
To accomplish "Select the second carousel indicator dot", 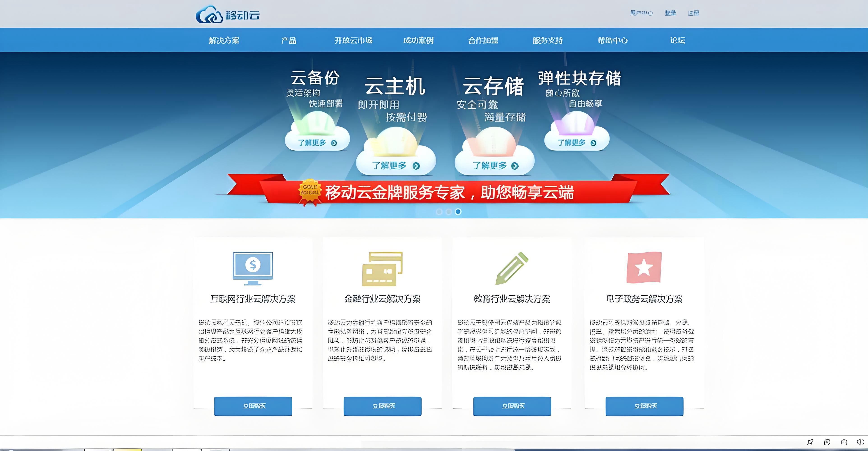I will [x=448, y=212].
